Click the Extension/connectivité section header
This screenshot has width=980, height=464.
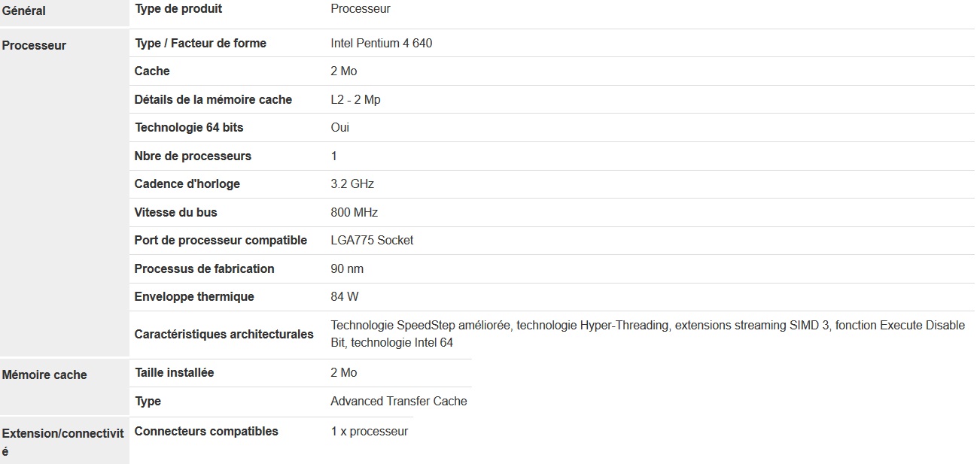(x=62, y=433)
